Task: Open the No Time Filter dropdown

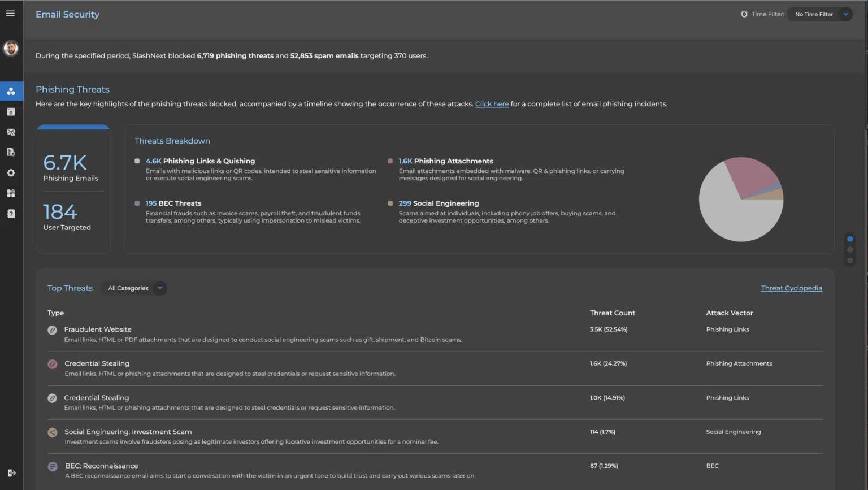Action: click(819, 14)
